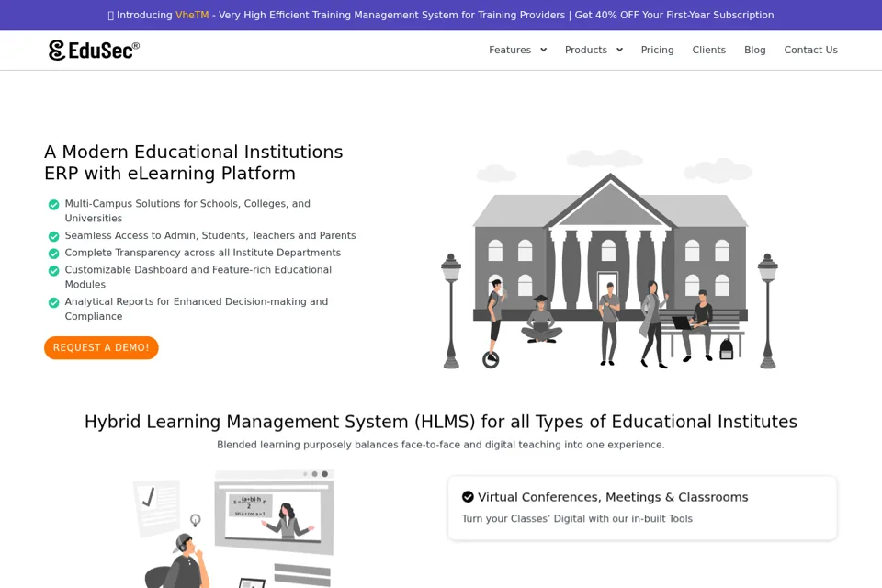Image resolution: width=882 pixels, height=588 pixels.
Task: Click 'Multi-Campus Solutions for Schools, Colleges' text
Action: click(187, 211)
